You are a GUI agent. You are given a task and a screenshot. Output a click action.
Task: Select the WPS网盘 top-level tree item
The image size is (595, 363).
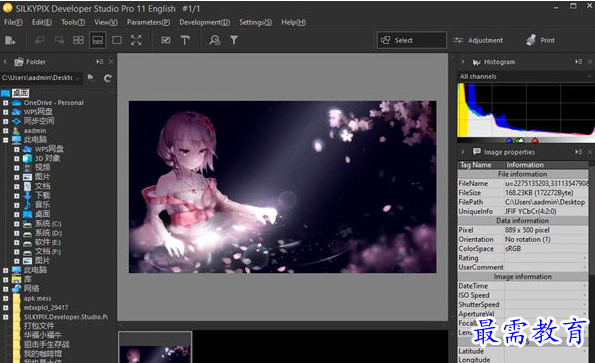38,112
